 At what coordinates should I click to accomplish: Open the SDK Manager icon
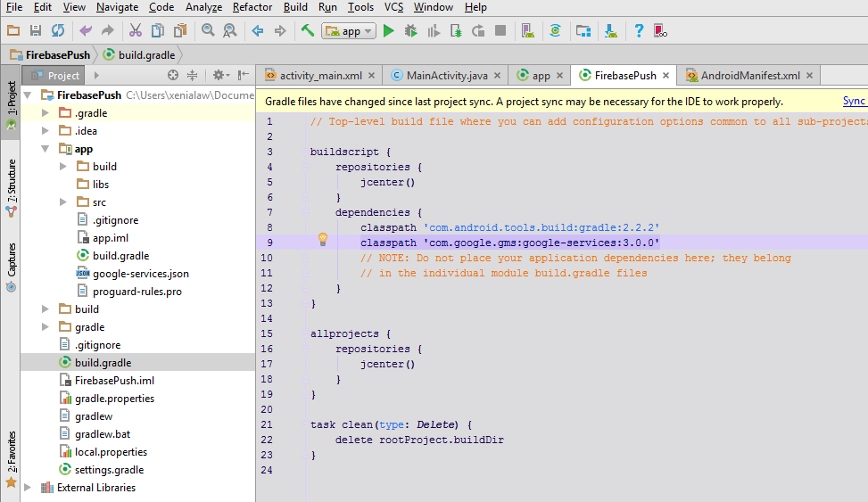coord(610,31)
